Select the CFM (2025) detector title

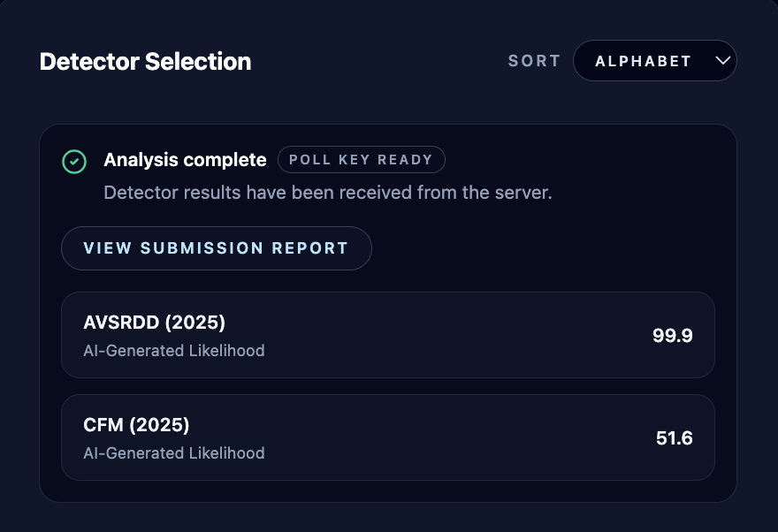pyautogui.click(x=136, y=425)
